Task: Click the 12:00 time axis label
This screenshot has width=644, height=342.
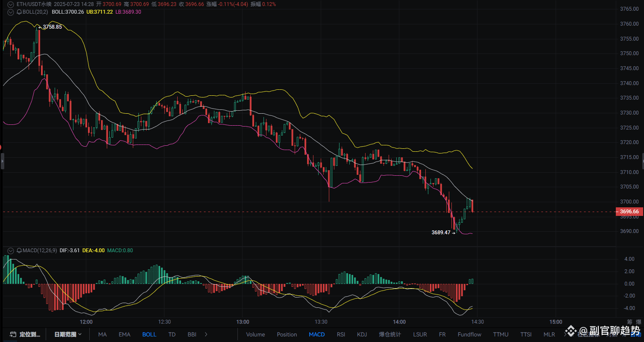Action: (86, 322)
